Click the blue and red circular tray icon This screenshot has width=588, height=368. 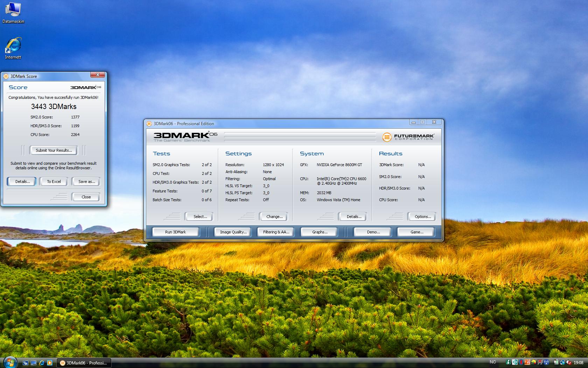(521, 362)
